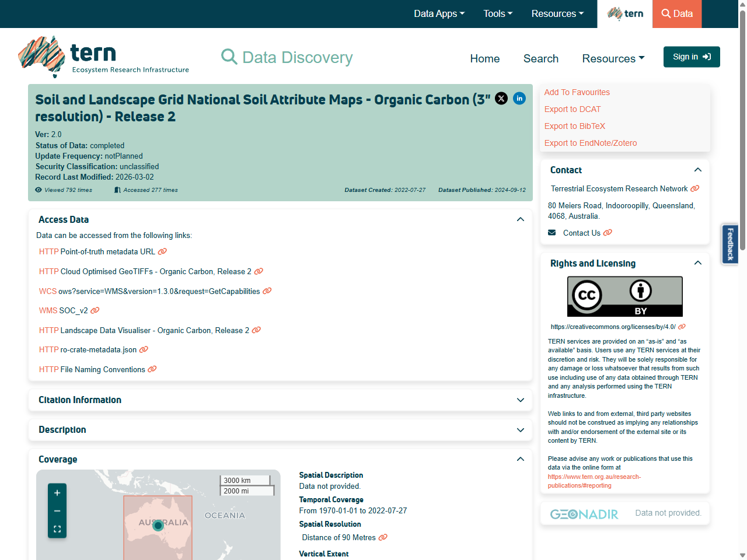Open the map fullscreen control
This screenshot has height=560, width=747.
(57, 529)
